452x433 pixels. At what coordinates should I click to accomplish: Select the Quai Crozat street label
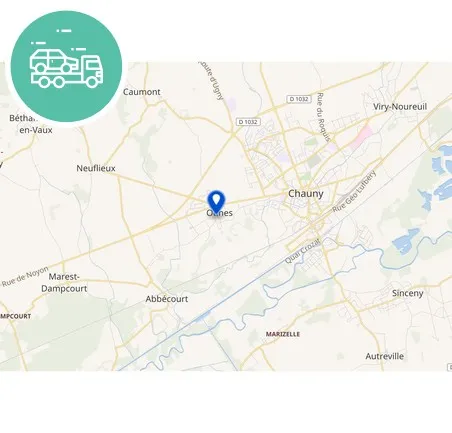pyautogui.click(x=303, y=251)
